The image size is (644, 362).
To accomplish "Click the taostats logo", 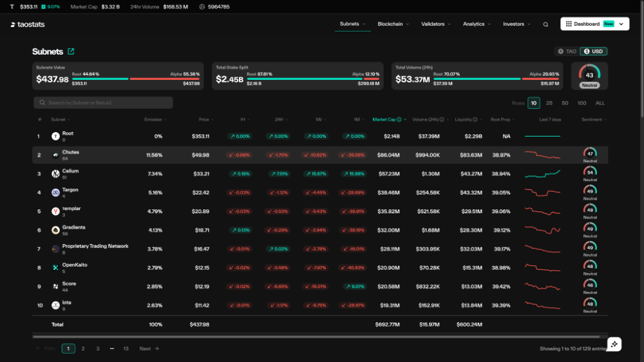I will pos(28,24).
